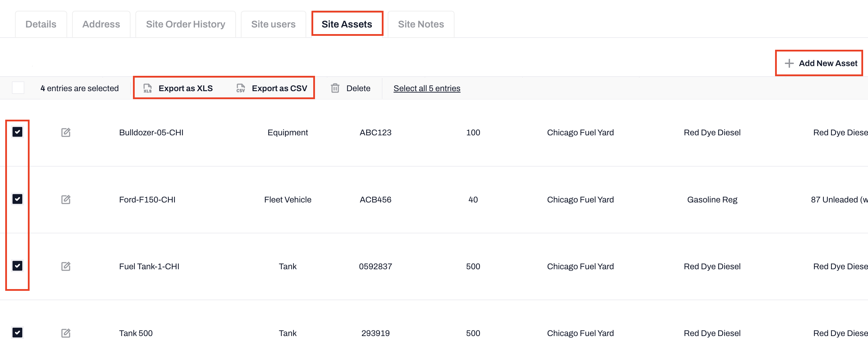Click Select all 5 entries link
868x343 pixels.
[427, 88]
